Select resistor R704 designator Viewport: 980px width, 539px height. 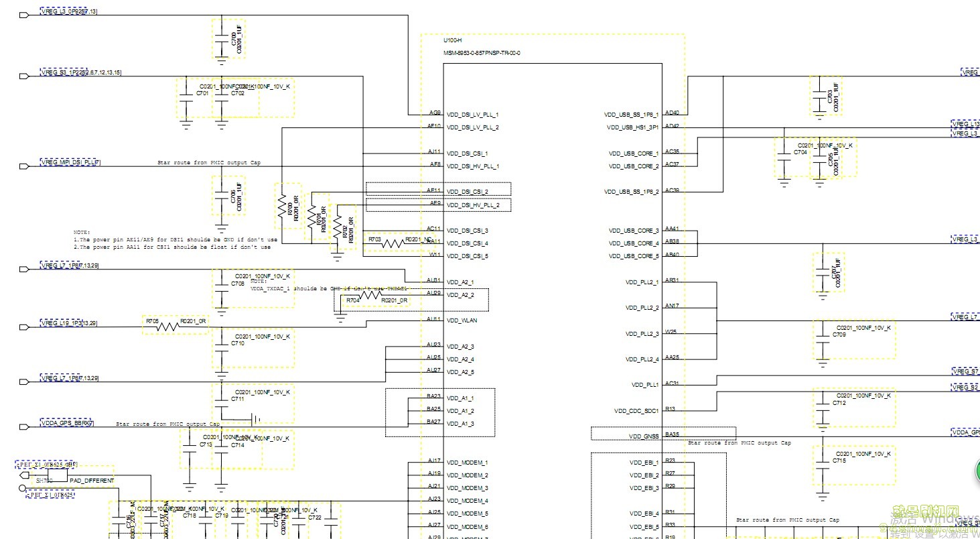click(352, 300)
